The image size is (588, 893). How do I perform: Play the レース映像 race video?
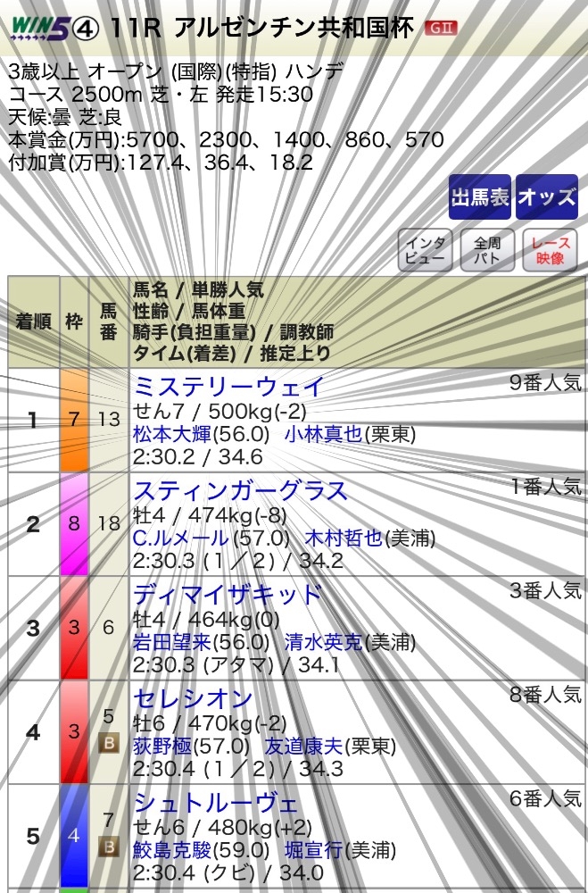click(551, 251)
